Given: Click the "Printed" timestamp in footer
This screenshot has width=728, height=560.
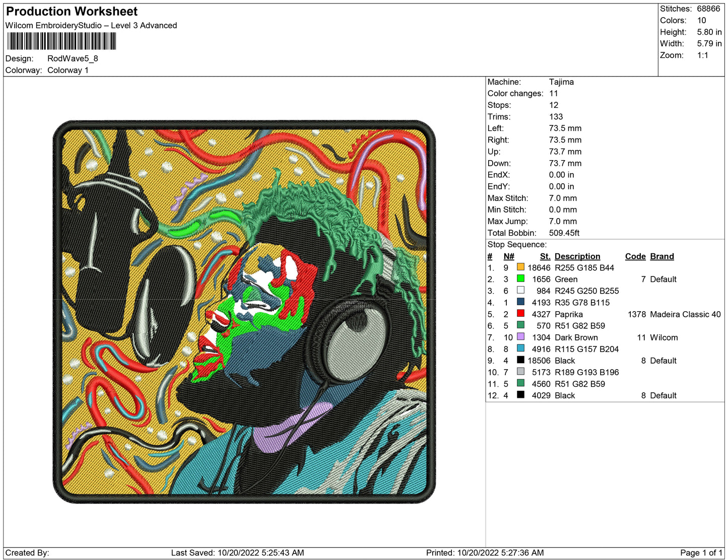Looking at the screenshot, I should point(485,553).
